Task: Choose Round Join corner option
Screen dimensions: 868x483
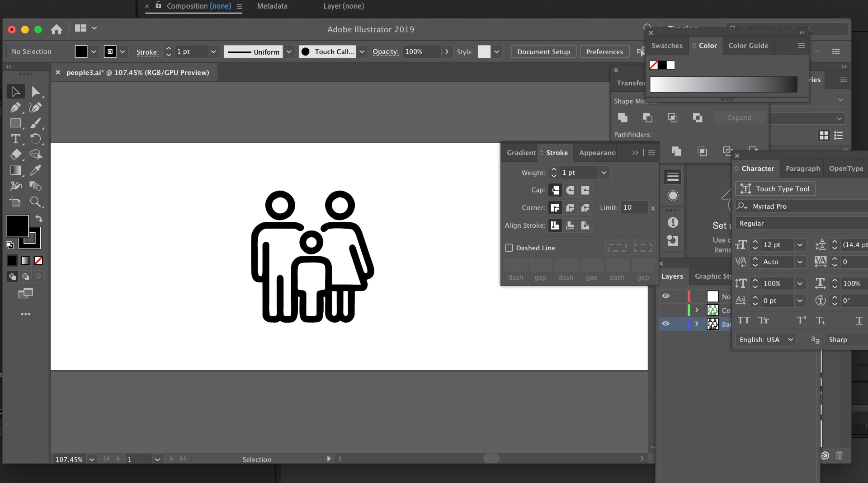Action: pos(570,208)
